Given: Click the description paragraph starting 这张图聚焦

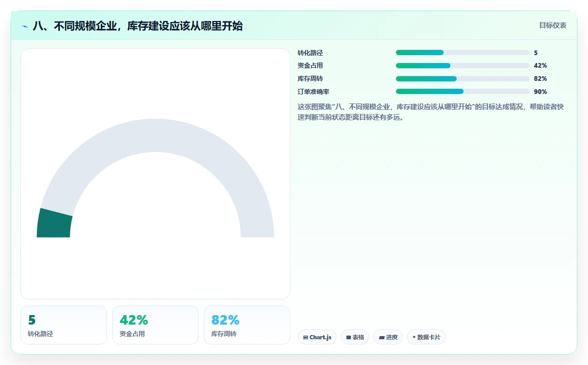Looking at the screenshot, I should tap(430, 112).
